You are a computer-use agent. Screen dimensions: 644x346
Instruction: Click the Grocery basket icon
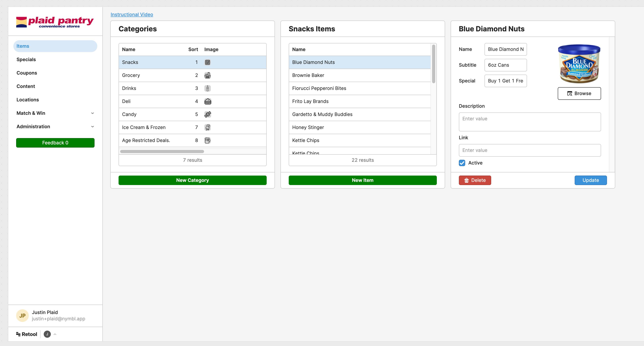click(208, 75)
